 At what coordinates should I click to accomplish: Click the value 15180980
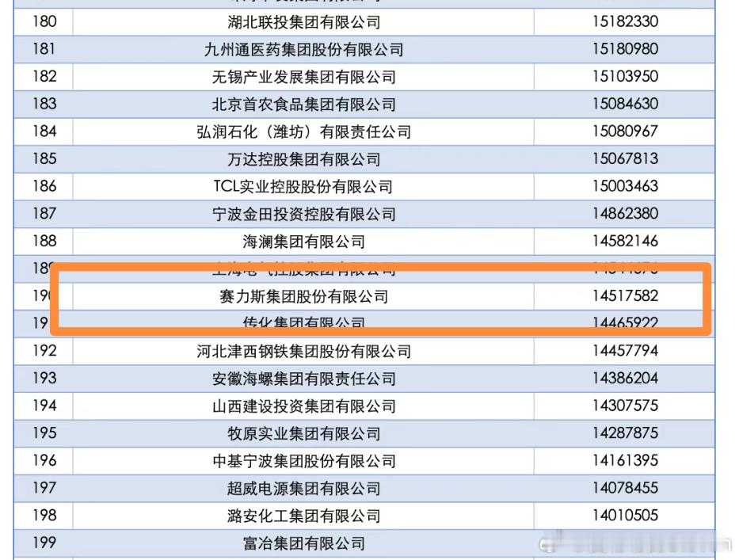click(x=625, y=49)
